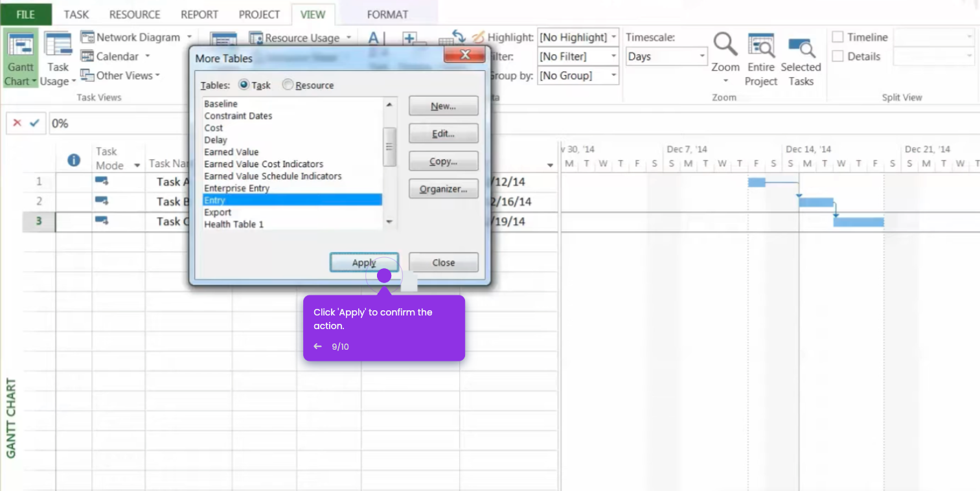Enable the Details checkbox
The height and width of the screenshot is (491, 980).
pyautogui.click(x=838, y=56)
